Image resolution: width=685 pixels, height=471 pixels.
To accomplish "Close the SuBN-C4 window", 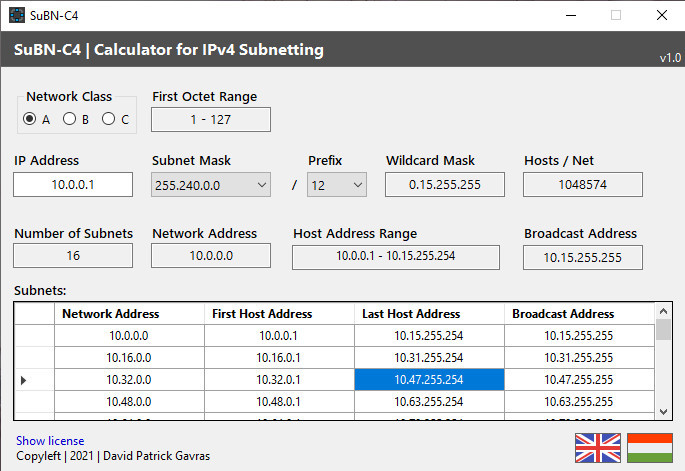I will pyautogui.click(x=661, y=15).
